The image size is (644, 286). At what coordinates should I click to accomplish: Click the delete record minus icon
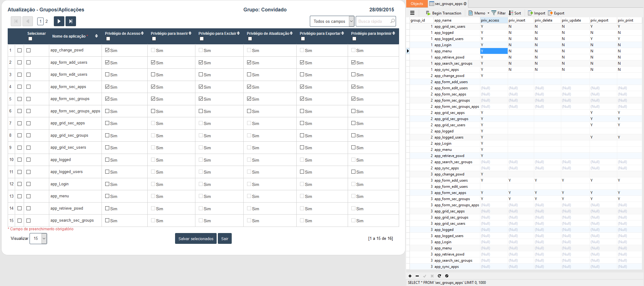[417, 276]
